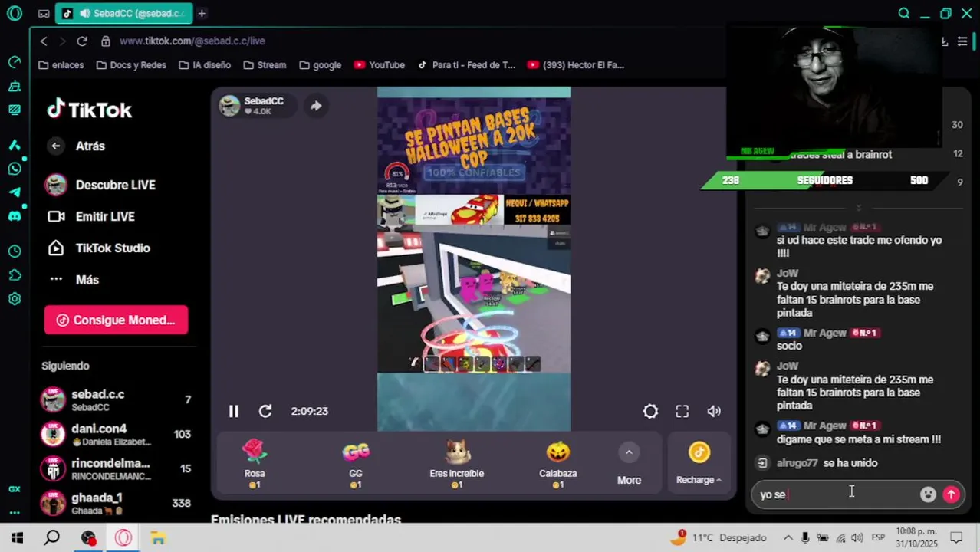Open Opera extensions cube icon

point(15,275)
